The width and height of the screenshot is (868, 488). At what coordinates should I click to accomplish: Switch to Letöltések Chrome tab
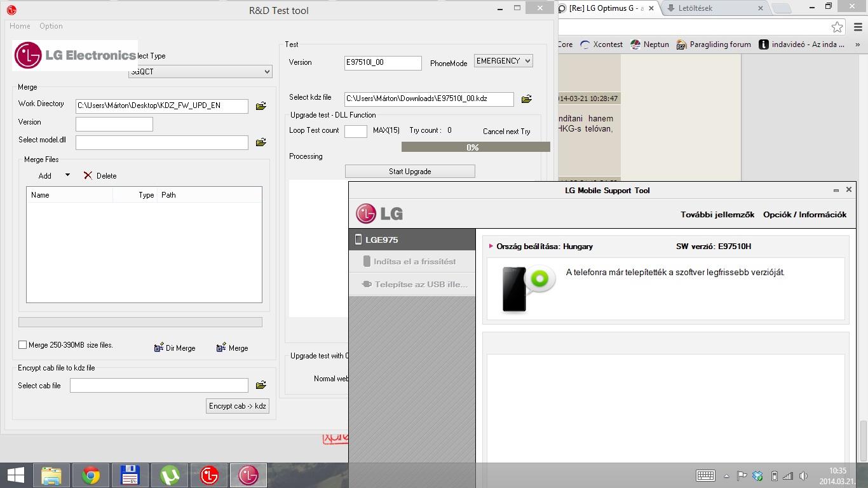[x=715, y=8]
